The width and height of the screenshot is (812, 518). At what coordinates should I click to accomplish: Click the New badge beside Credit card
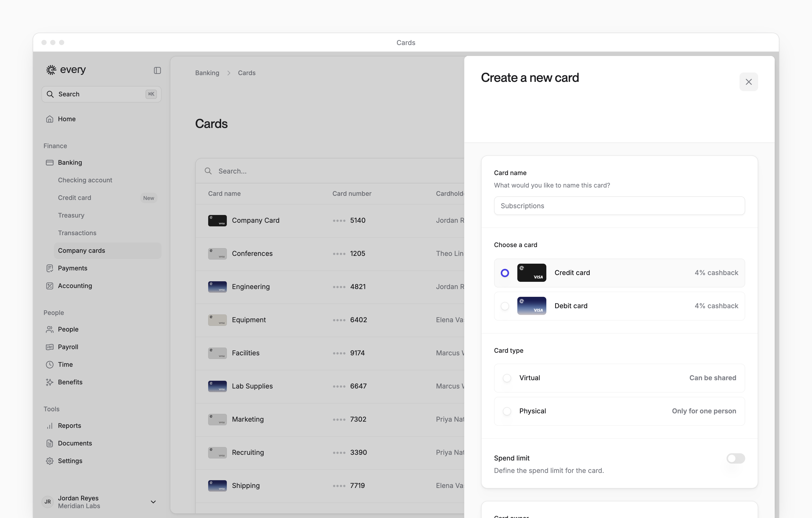point(148,198)
